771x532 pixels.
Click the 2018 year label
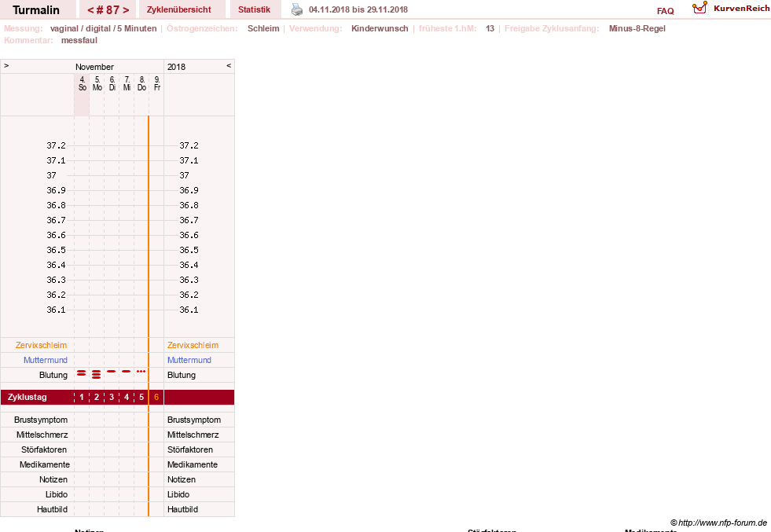176,67
